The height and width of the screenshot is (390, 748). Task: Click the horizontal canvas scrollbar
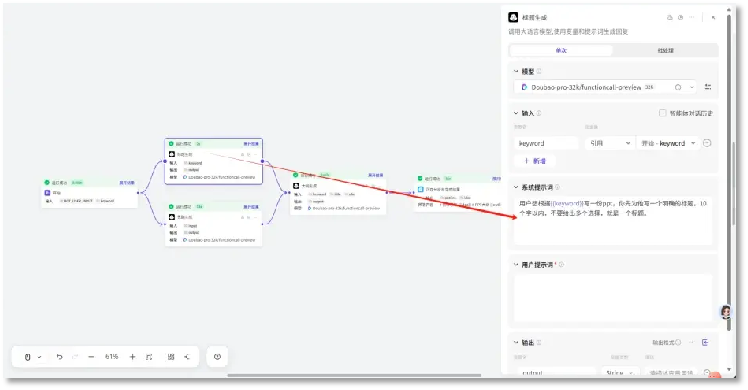(x=354, y=375)
